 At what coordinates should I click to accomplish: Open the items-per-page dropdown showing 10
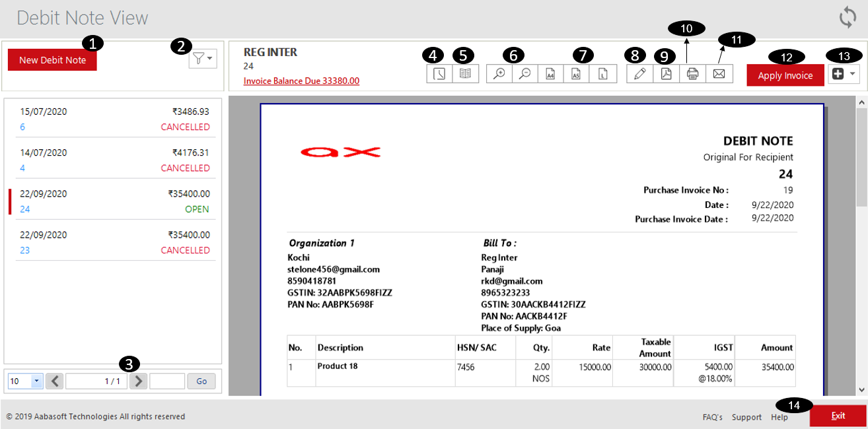click(x=24, y=381)
